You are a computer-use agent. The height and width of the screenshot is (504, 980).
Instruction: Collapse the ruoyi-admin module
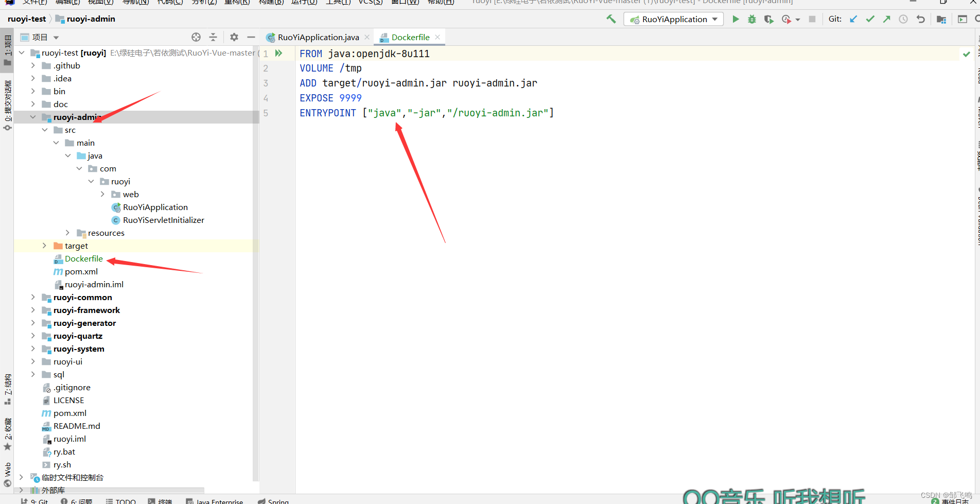tap(33, 117)
